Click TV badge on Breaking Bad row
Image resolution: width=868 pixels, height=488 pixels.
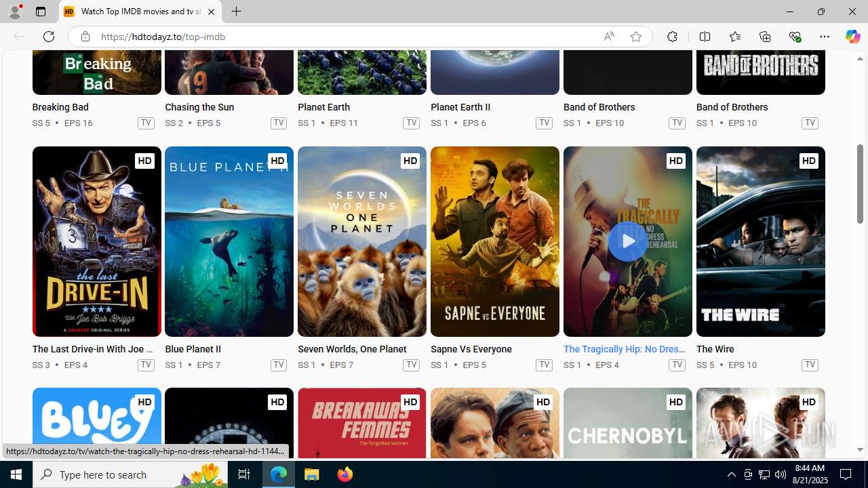146,123
